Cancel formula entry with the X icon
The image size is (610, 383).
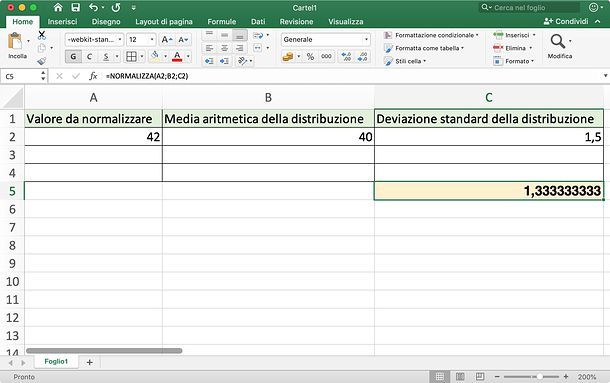point(60,76)
